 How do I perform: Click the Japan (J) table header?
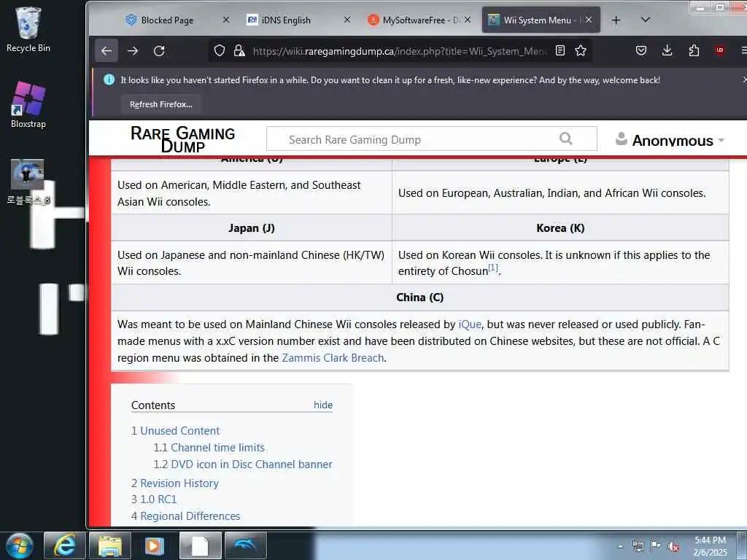tap(252, 227)
